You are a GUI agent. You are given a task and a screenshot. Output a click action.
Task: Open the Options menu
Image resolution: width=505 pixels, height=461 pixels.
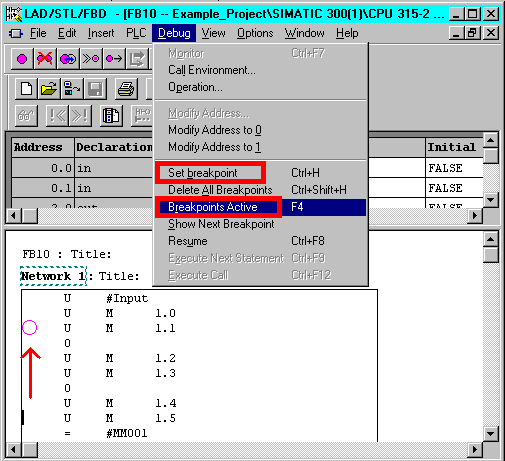coord(255,33)
